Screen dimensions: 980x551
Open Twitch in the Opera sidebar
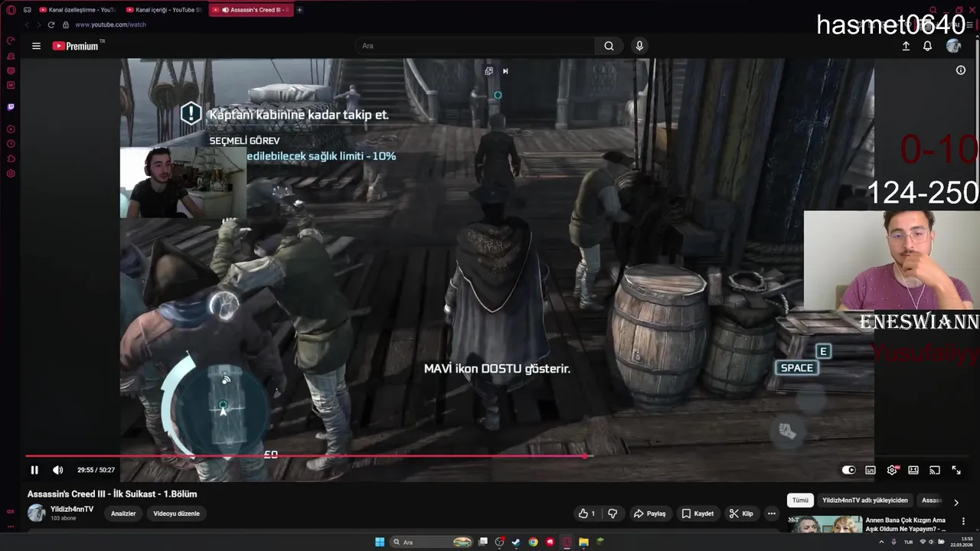(x=11, y=107)
